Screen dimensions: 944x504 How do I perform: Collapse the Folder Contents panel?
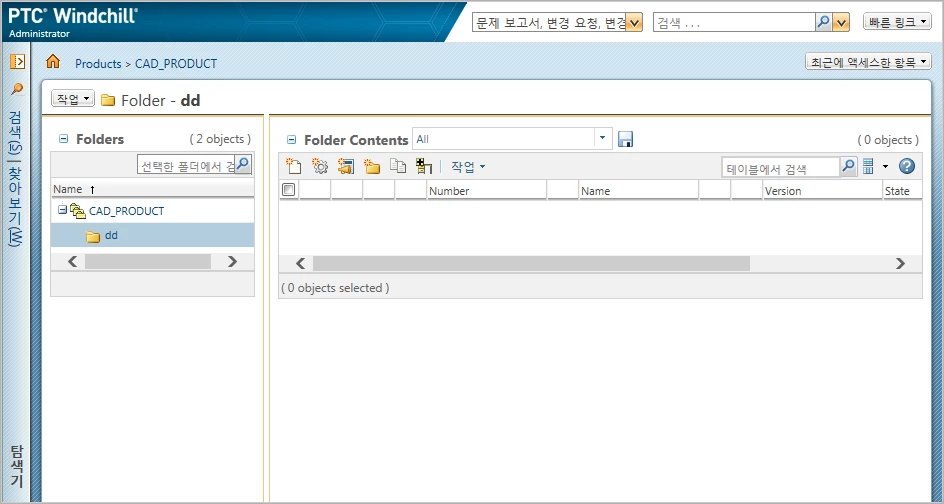[x=291, y=140]
